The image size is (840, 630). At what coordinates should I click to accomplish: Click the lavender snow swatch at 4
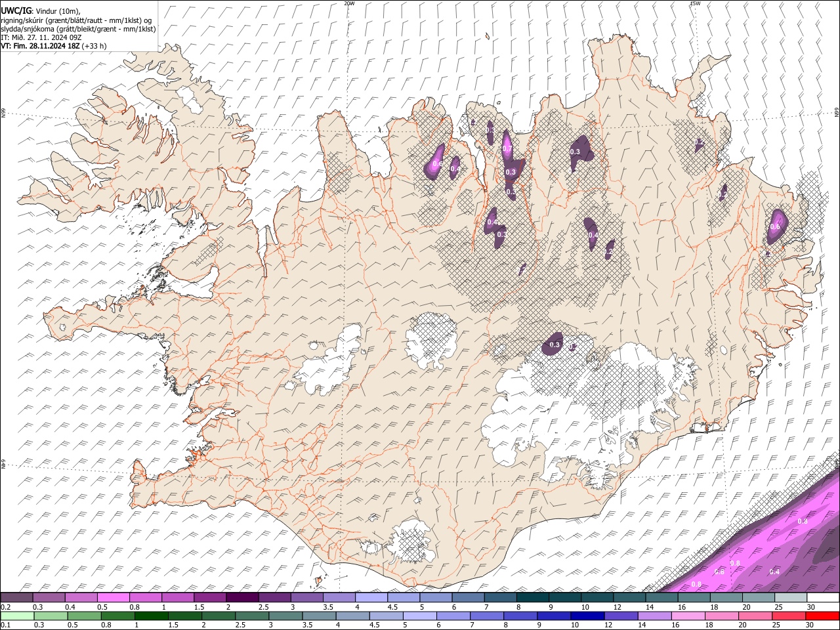coord(371,598)
